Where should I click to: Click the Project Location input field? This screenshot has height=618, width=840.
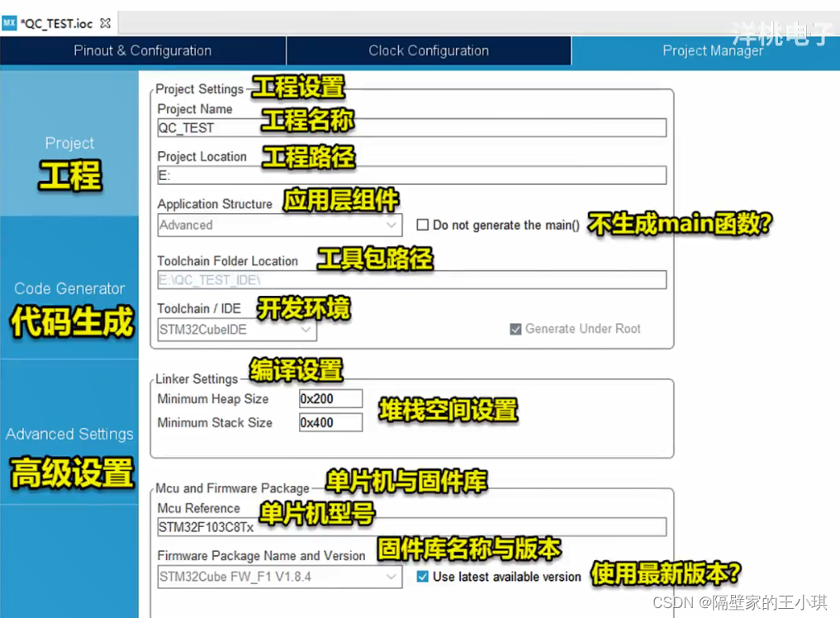click(x=411, y=175)
